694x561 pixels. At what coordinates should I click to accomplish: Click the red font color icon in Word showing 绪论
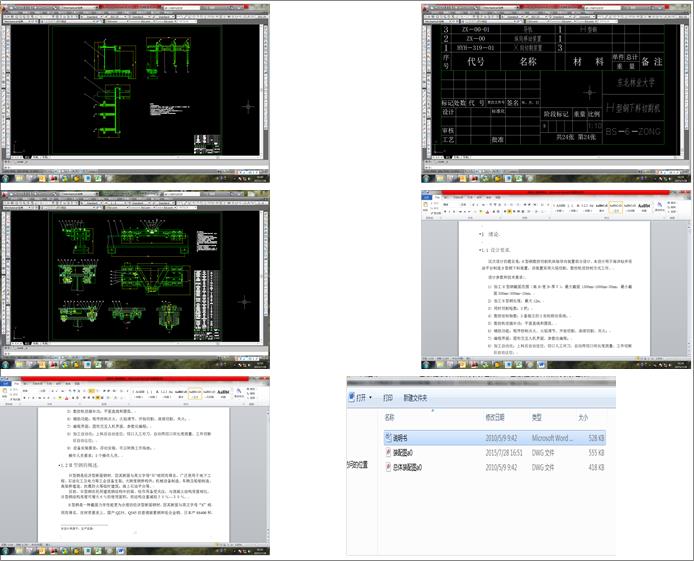(487, 212)
